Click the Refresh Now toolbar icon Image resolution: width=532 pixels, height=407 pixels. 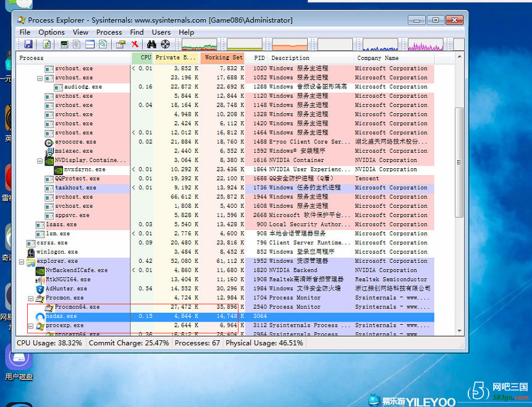point(46,45)
